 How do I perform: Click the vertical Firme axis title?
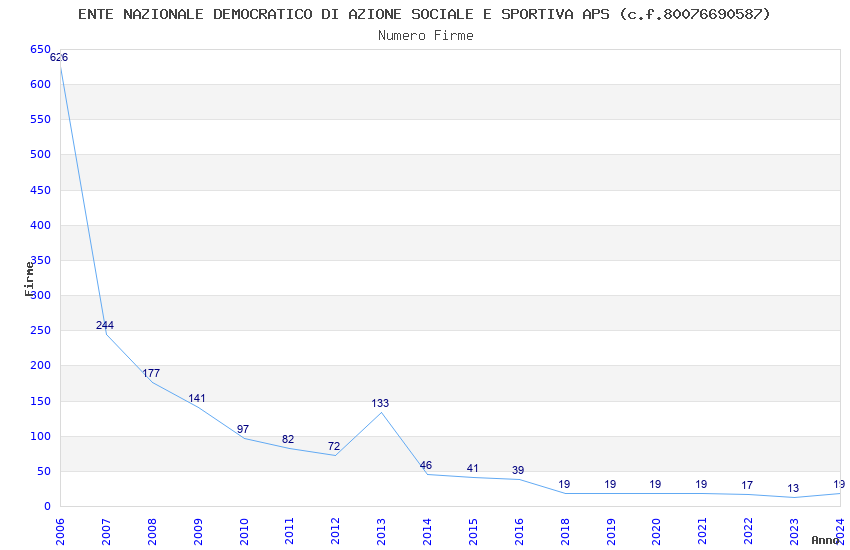29,278
